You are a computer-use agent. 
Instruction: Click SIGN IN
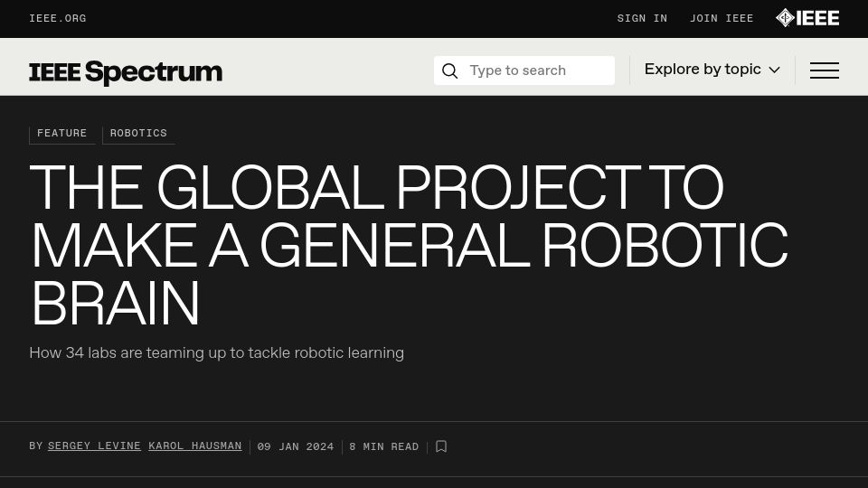pos(642,18)
